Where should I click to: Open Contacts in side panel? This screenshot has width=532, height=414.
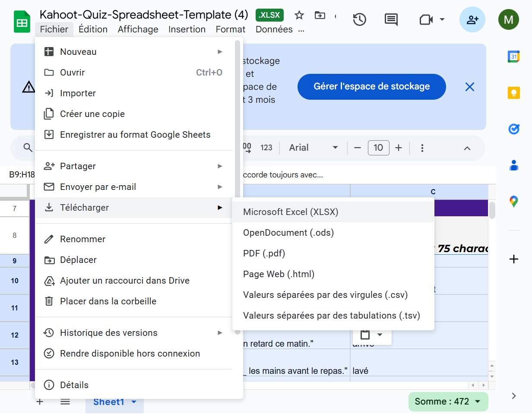click(513, 165)
